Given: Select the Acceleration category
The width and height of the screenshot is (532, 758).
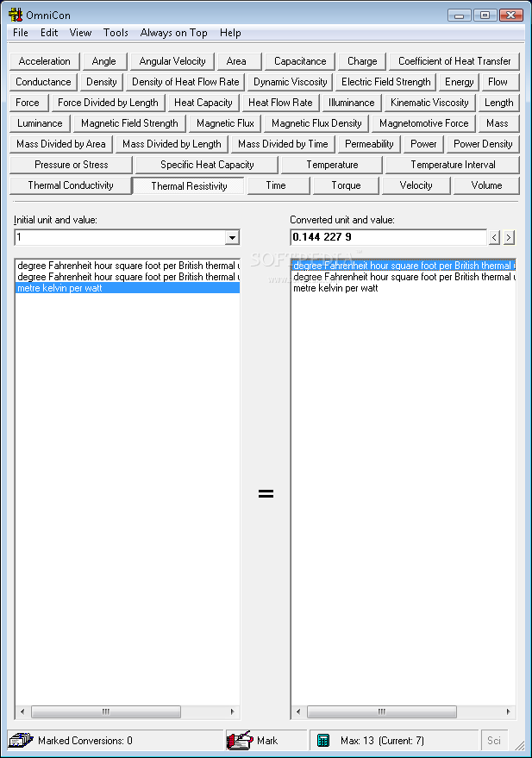Looking at the screenshot, I should (45, 61).
